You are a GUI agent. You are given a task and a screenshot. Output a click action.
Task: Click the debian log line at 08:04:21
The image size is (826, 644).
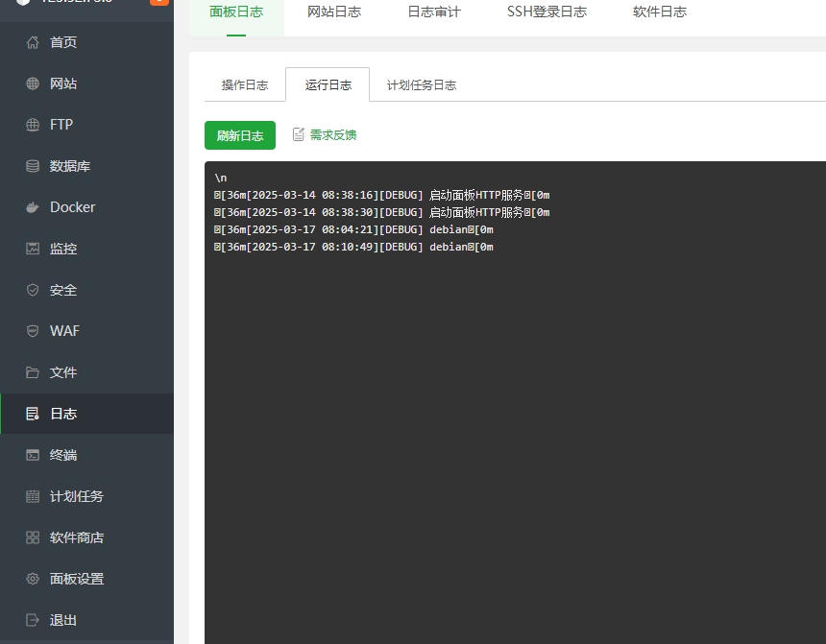pyautogui.click(x=353, y=230)
